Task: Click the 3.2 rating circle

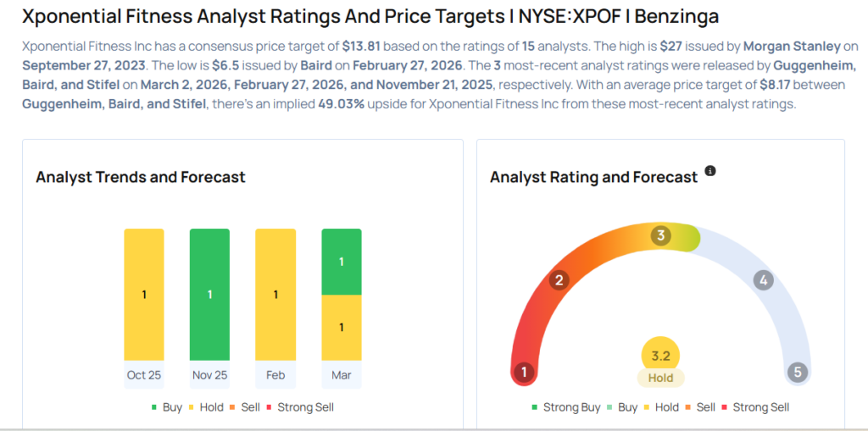Action: coord(661,356)
